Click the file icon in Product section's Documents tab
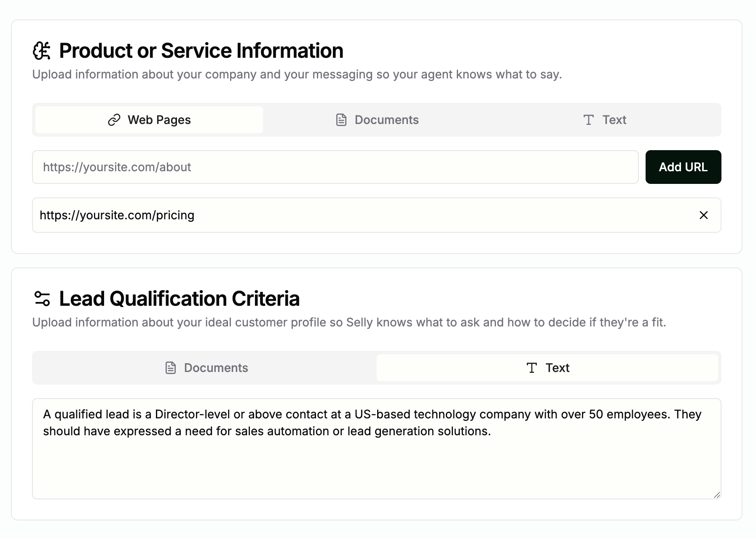 (x=341, y=120)
